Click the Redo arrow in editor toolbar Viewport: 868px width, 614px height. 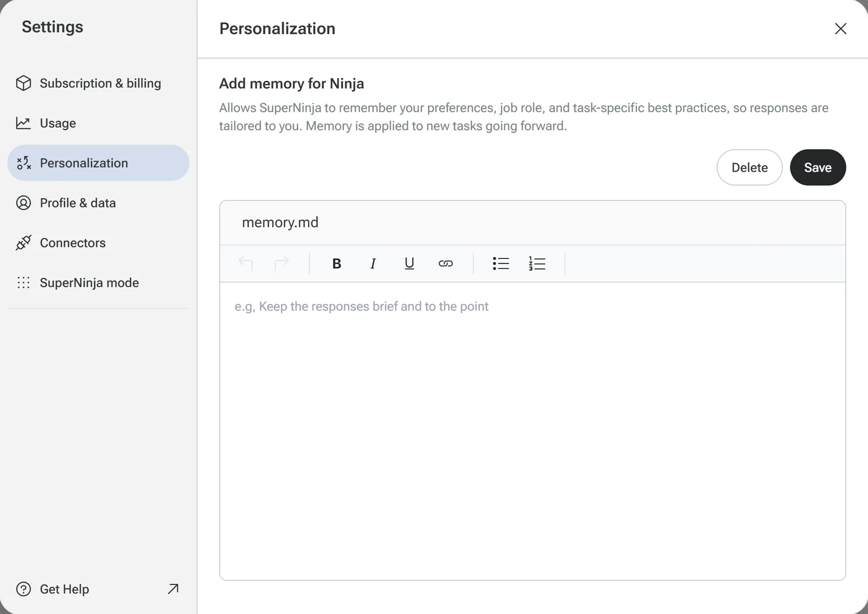click(282, 264)
